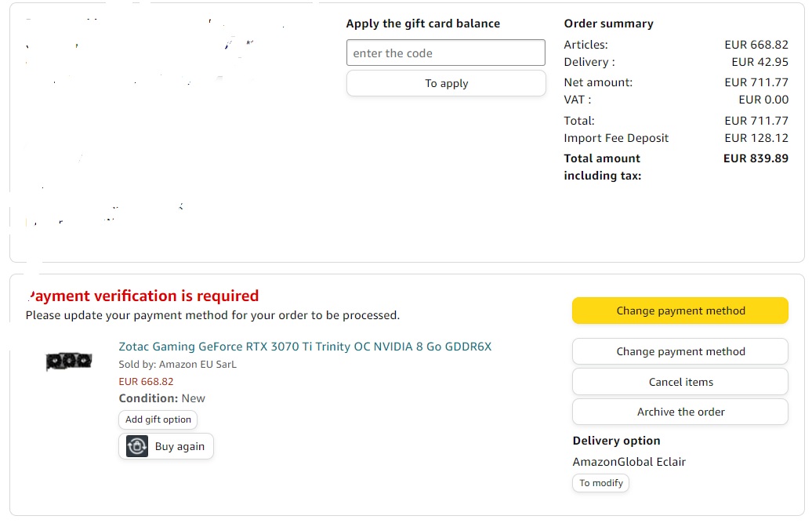This screenshot has height=523, width=812.
Task: Select Cancel items button
Action: 680,382
